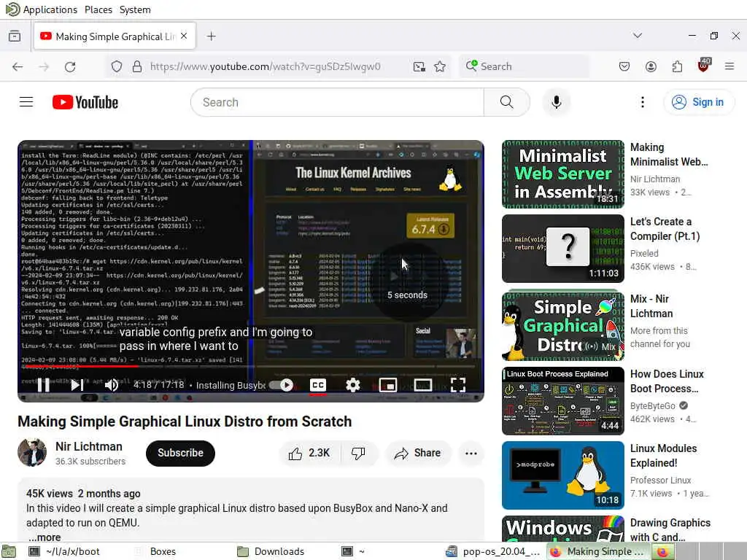Open YouTube settings three-dot menu
The height and width of the screenshot is (560, 747).
(643, 102)
